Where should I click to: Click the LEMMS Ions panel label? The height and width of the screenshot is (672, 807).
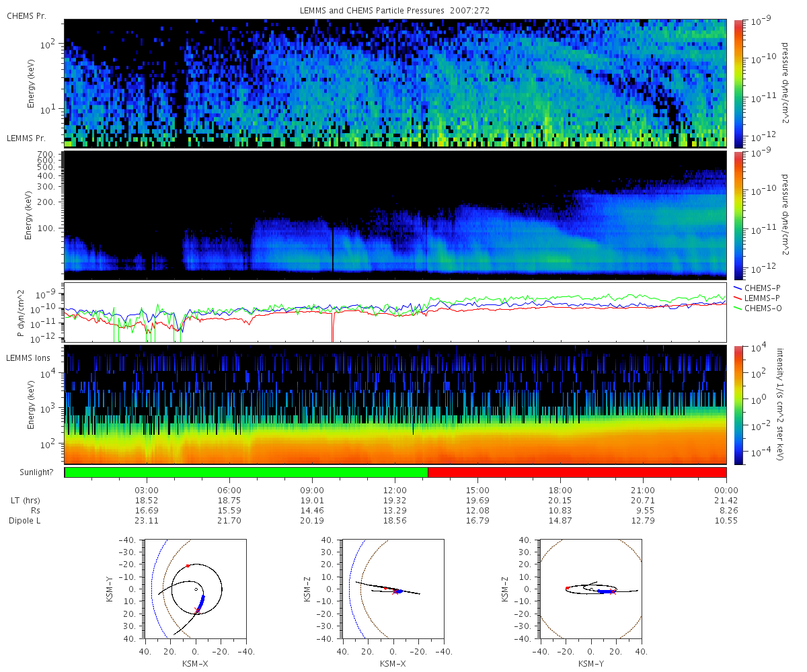click(29, 358)
